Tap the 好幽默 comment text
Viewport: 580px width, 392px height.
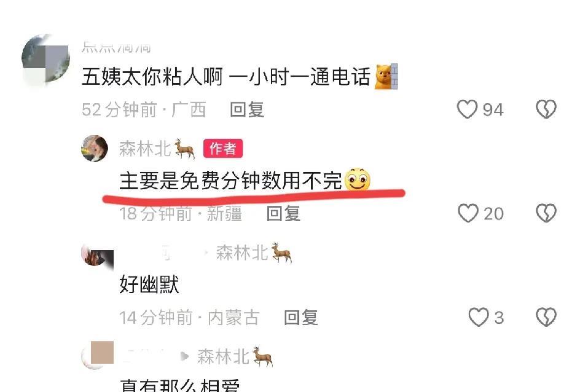pyautogui.click(x=149, y=284)
